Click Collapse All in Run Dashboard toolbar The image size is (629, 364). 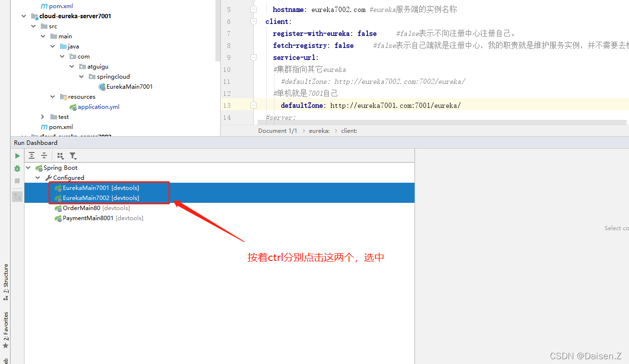[44, 155]
